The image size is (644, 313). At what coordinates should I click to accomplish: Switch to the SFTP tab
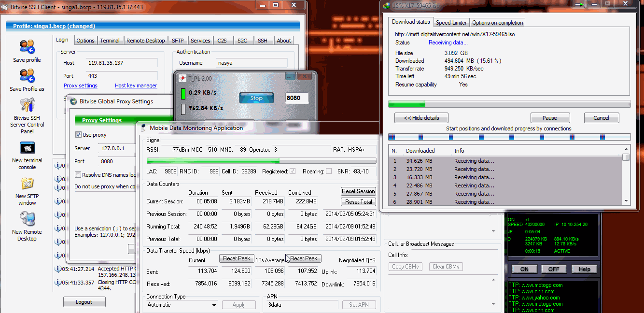178,41
